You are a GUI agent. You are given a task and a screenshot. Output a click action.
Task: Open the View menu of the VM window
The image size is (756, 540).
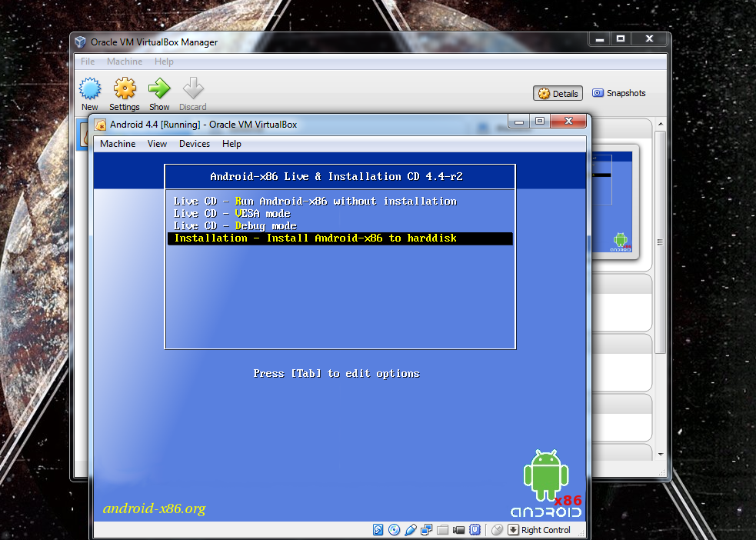click(x=157, y=144)
